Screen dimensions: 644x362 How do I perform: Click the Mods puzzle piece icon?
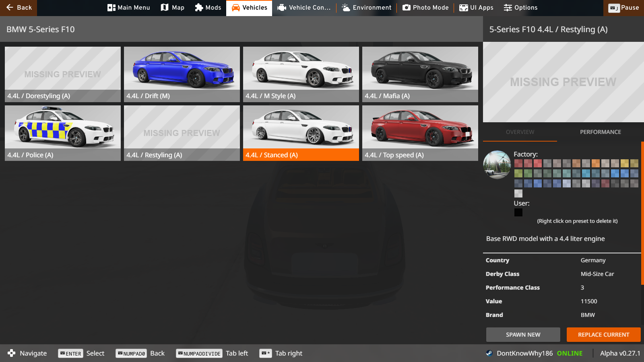pyautogui.click(x=199, y=7)
